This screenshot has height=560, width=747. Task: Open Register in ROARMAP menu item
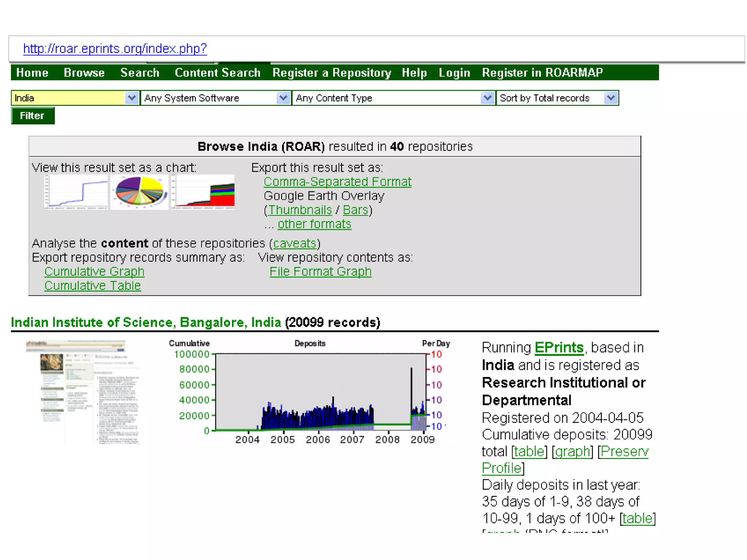542,73
